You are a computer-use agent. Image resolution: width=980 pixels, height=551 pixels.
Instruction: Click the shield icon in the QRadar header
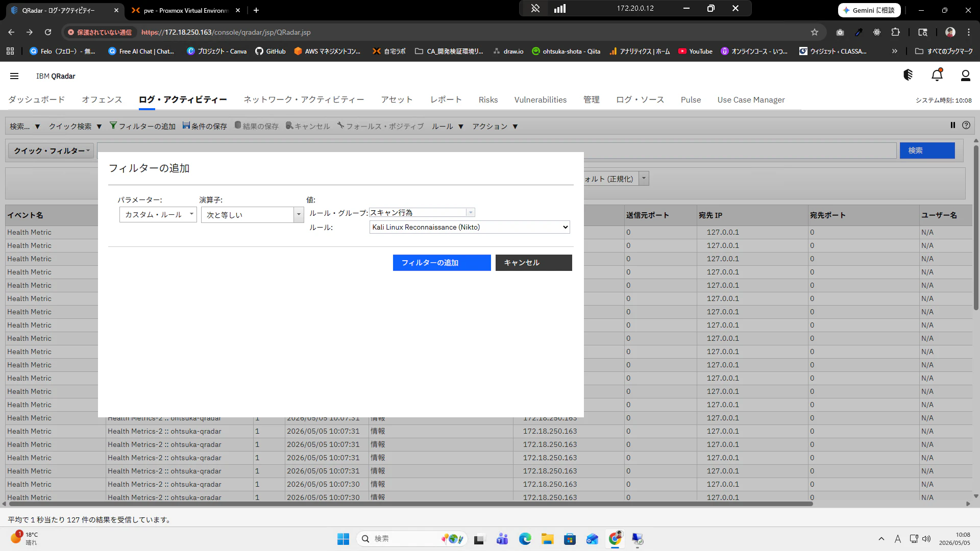pyautogui.click(x=908, y=76)
